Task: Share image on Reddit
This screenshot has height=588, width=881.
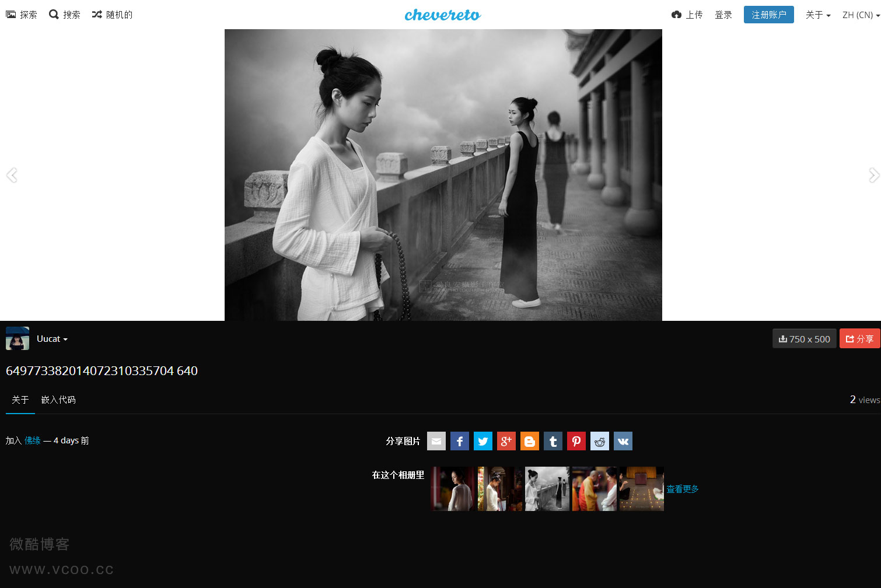Action: point(599,441)
